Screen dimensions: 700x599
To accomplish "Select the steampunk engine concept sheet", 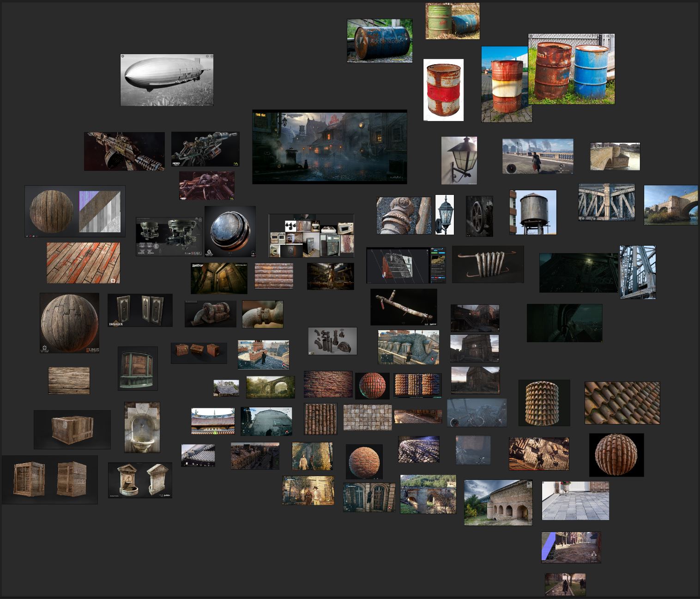I will tap(169, 236).
